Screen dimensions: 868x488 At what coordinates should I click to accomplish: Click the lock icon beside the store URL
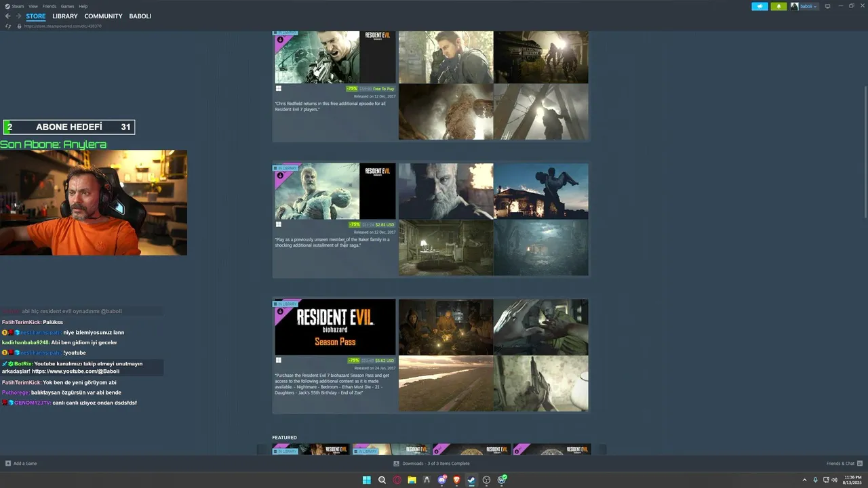20,26
